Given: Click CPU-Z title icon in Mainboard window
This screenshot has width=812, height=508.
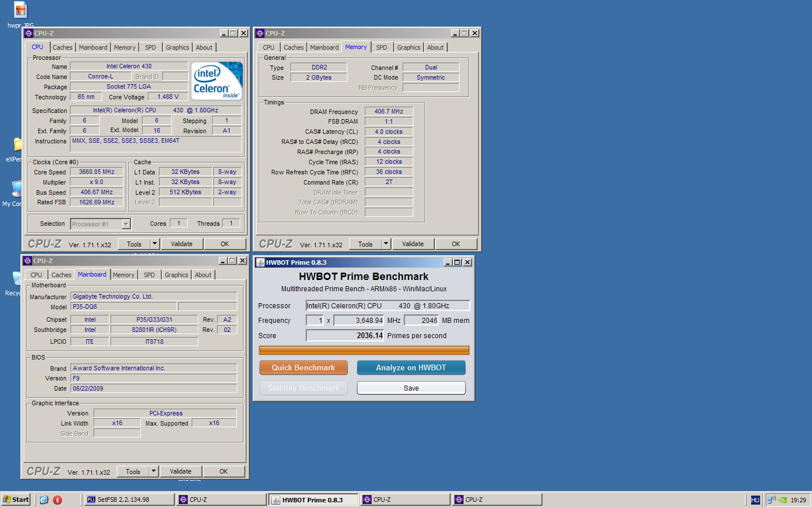Looking at the screenshot, I should pos(28,261).
